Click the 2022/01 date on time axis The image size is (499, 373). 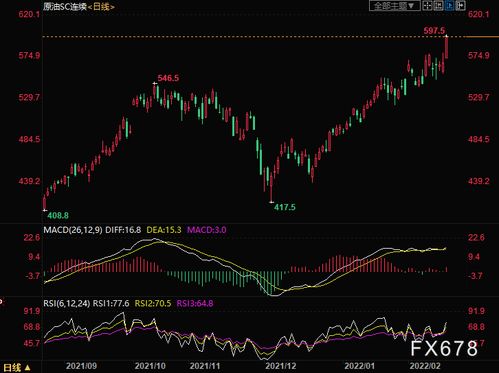pyautogui.click(x=359, y=366)
